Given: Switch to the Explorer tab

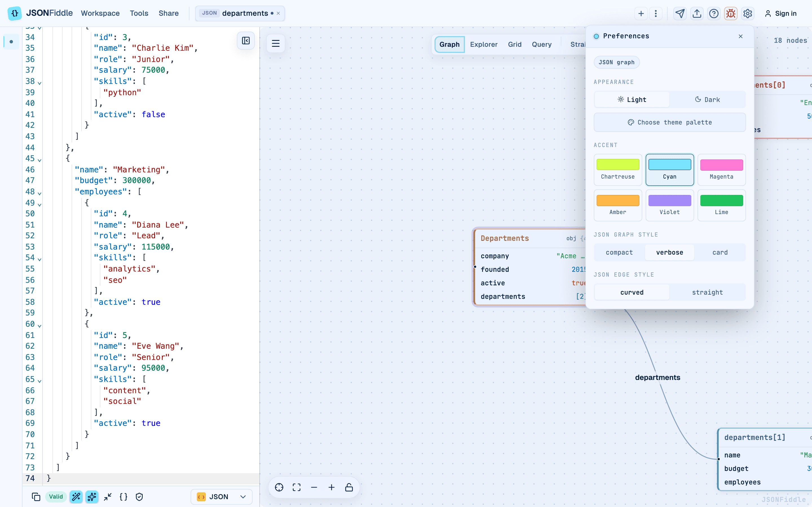Looking at the screenshot, I should point(484,45).
